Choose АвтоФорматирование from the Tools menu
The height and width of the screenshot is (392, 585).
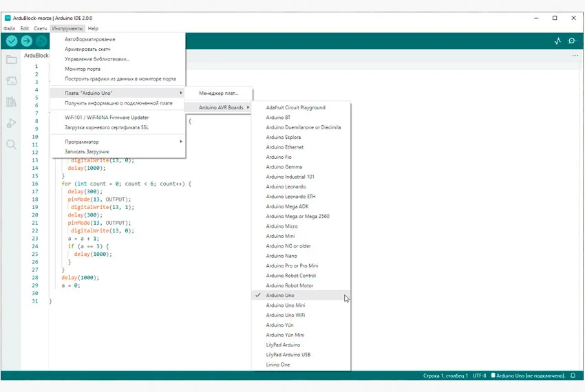pos(90,39)
